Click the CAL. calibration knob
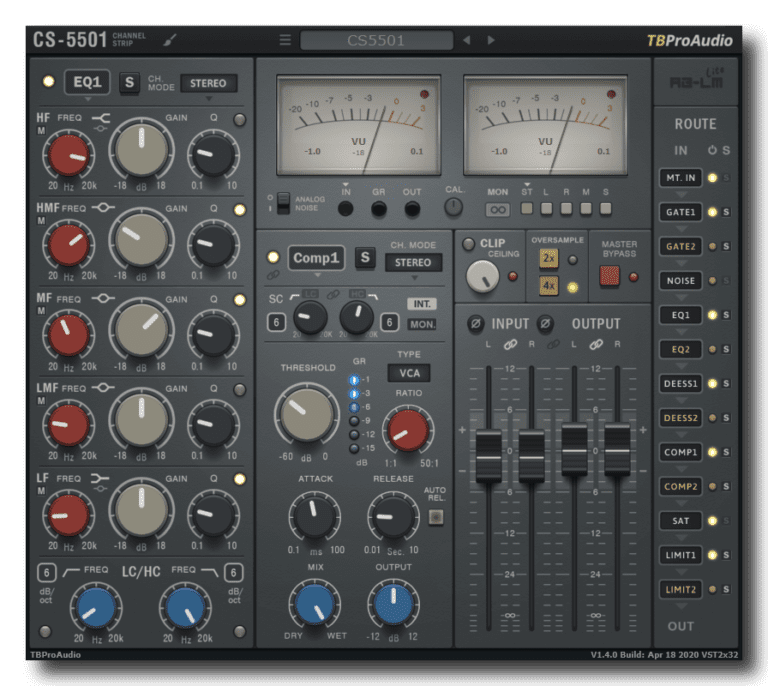This screenshot has height=686, width=768. tap(454, 207)
